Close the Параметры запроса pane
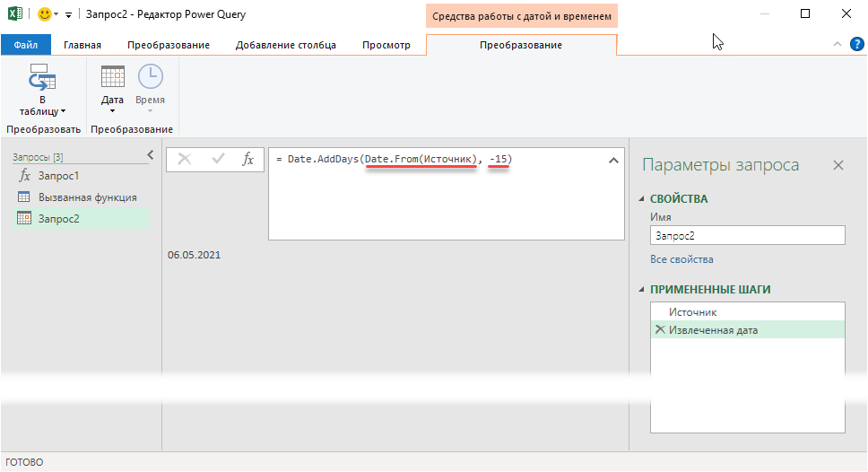The width and height of the screenshot is (868, 472). click(838, 165)
